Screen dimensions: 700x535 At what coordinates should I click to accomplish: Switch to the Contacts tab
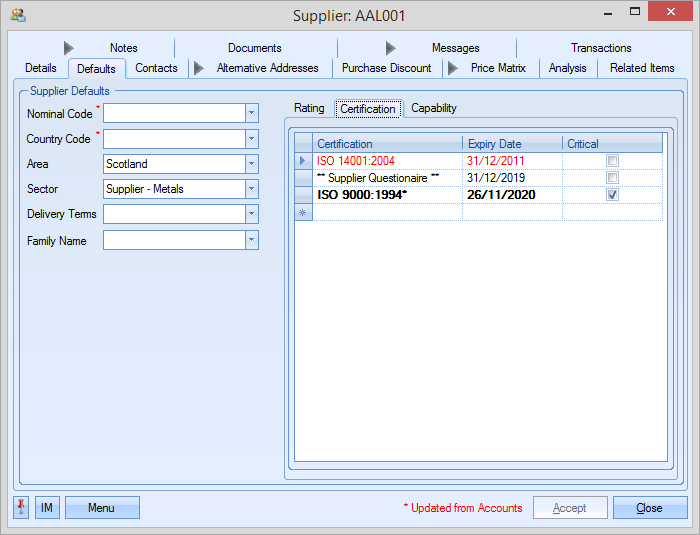[156, 68]
